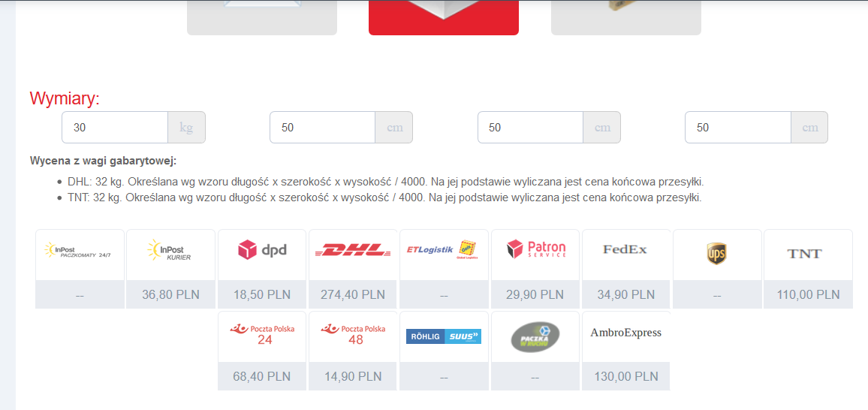
Task: Select the Paczka w Ruchu logo
Action: coord(535,337)
